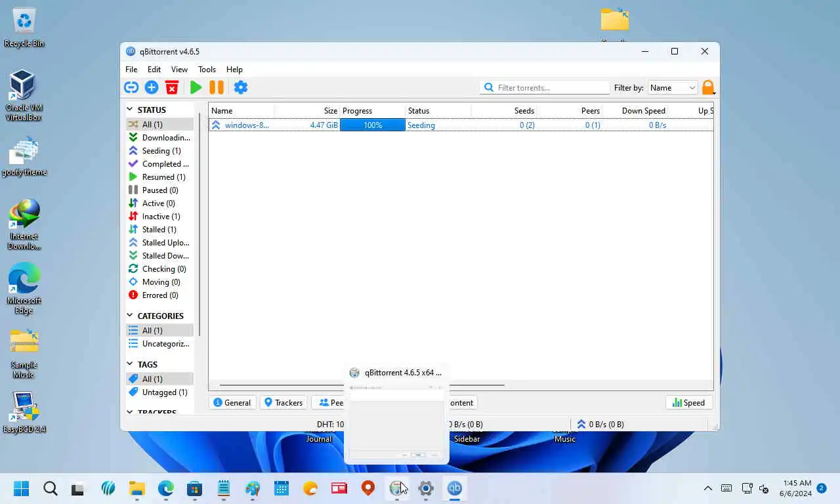Select the Completed status filter

(x=159, y=164)
